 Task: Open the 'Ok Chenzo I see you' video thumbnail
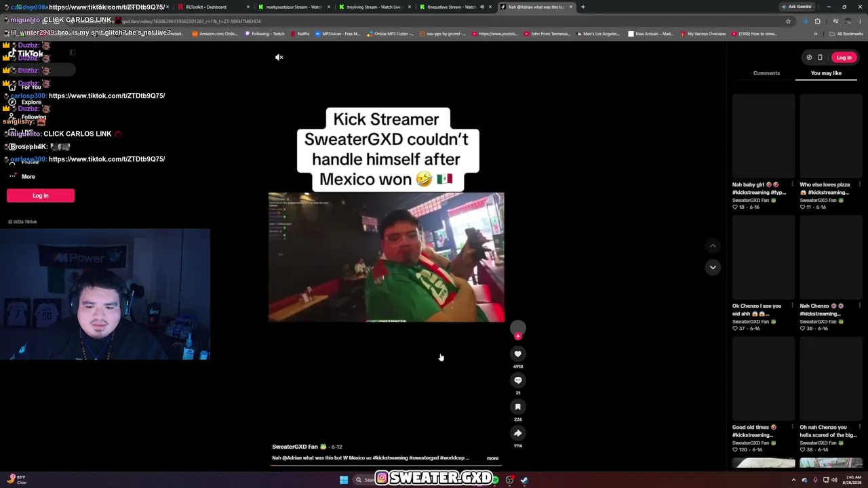pos(764,258)
